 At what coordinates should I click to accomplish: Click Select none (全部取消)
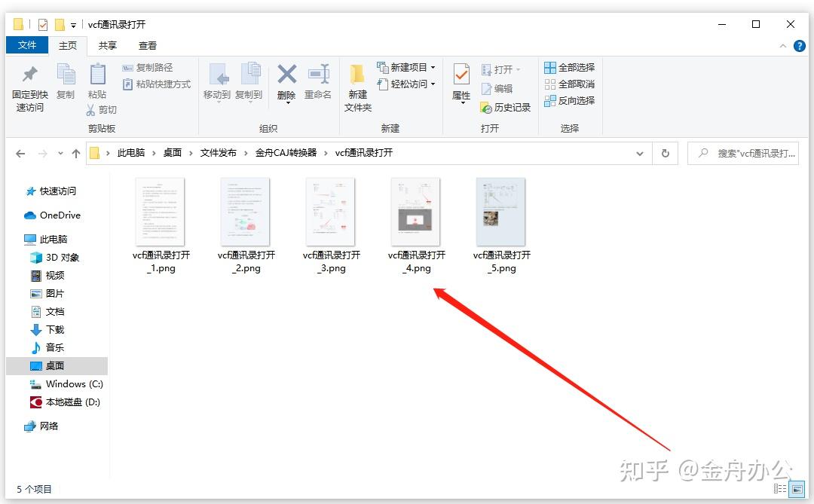click(x=570, y=84)
